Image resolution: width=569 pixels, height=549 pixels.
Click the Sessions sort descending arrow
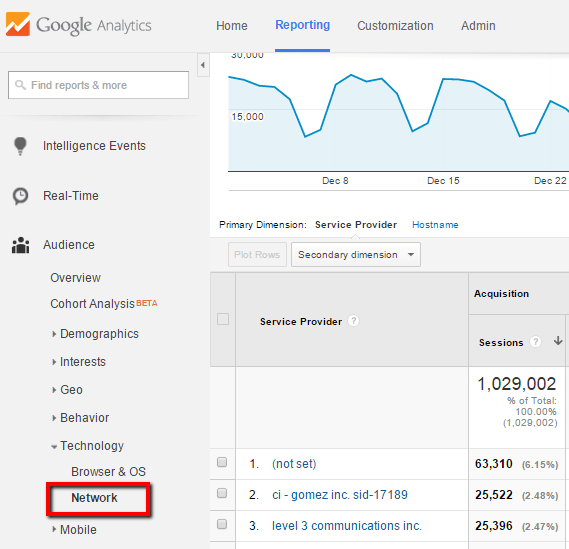pyautogui.click(x=558, y=341)
